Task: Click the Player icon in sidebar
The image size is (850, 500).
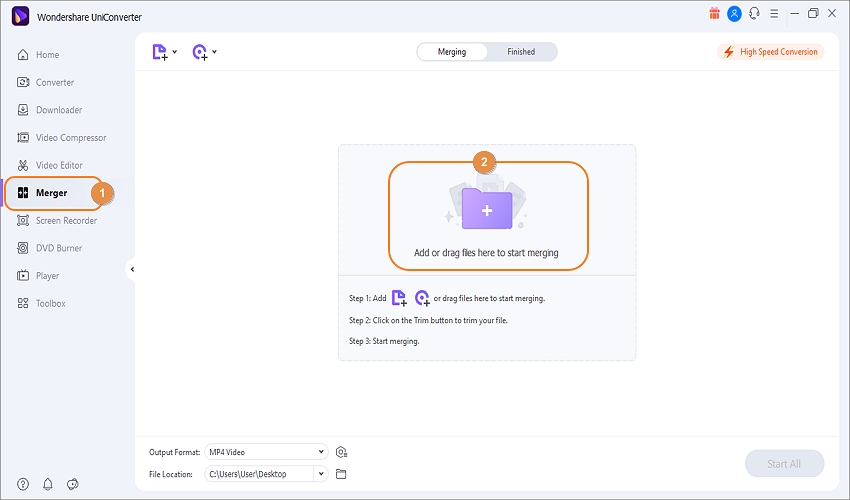Action: 23,275
